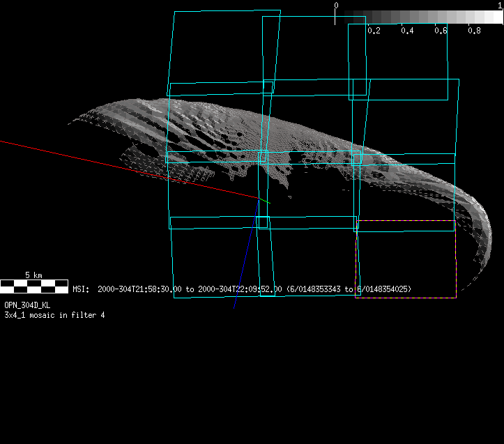The width and height of the screenshot is (504, 444).
Task: Click the blue axis line
Action: point(246,254)
